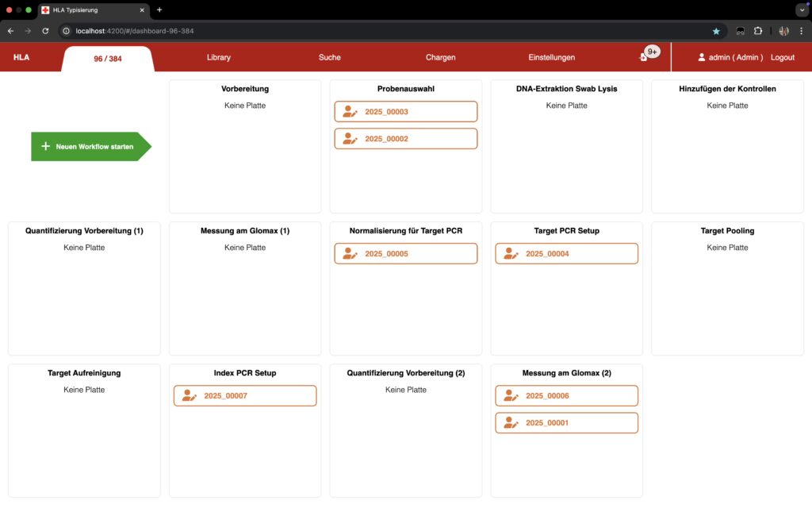Screen dimensions: 812x508
Task: Start a new workflow with green button
Action: 91,146
